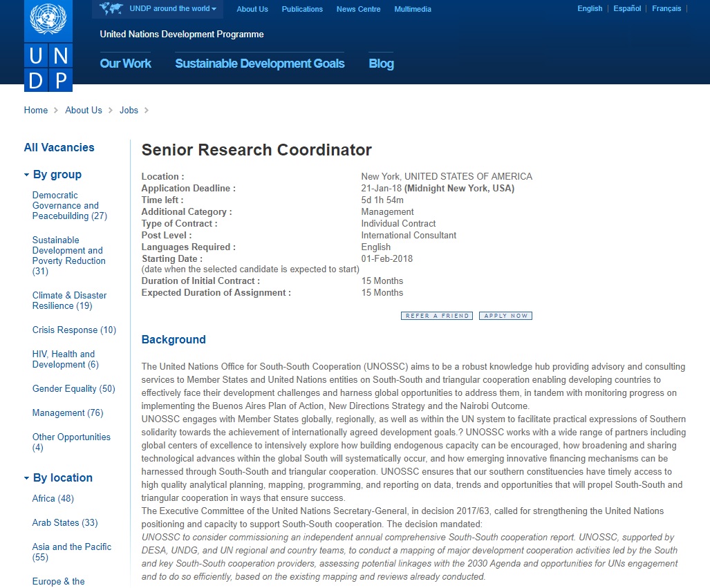Navigate to Our Work
The width and height of the screenshot is (710, 588).
(x=125, y=64)
